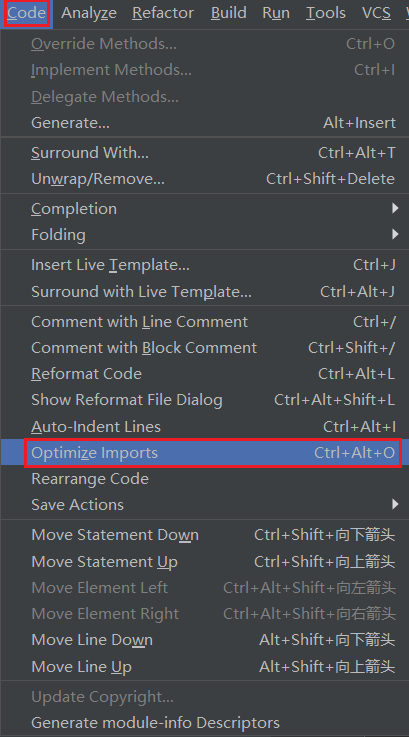Choose Comment with Line Comment
This screenshot has width=409, height=737.
click(x=204, y=321)
